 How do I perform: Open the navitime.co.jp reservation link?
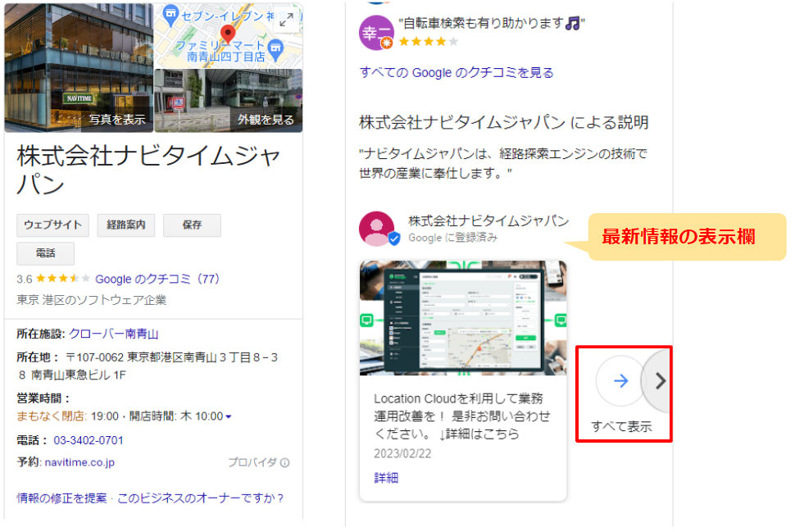[x=79, y=463]
